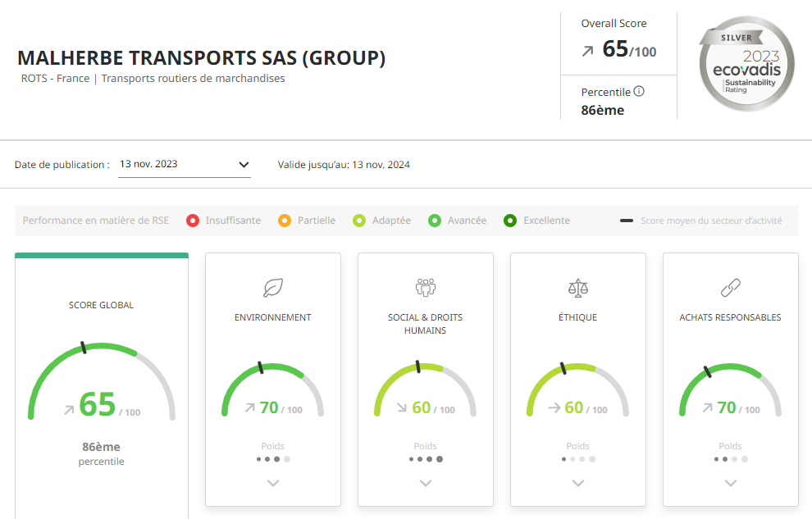This screenshot has height=519, width=812.
Task: Expand the Éthique card details
Action: (x=578, y=483)
